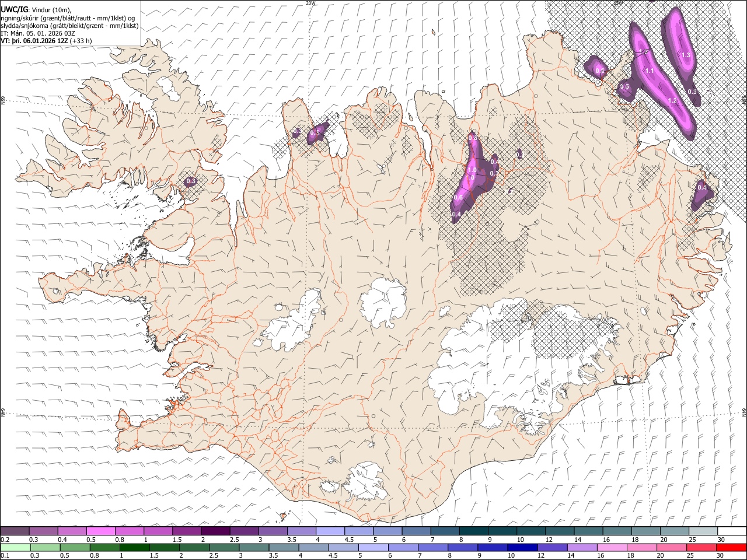Click the white 30 swatch in upper legend
Image resolution: width=747 pixels, height=560 pixels.
point(732,531)
